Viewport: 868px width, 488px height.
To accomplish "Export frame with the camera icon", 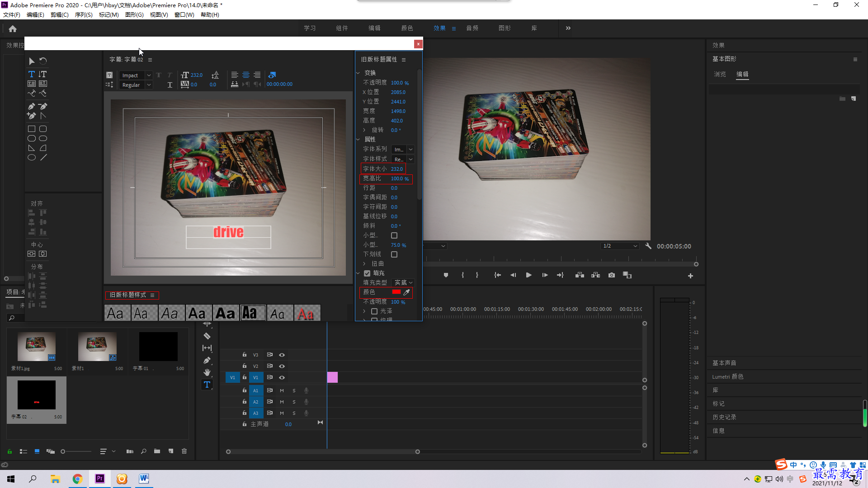I will coord(612,275).
